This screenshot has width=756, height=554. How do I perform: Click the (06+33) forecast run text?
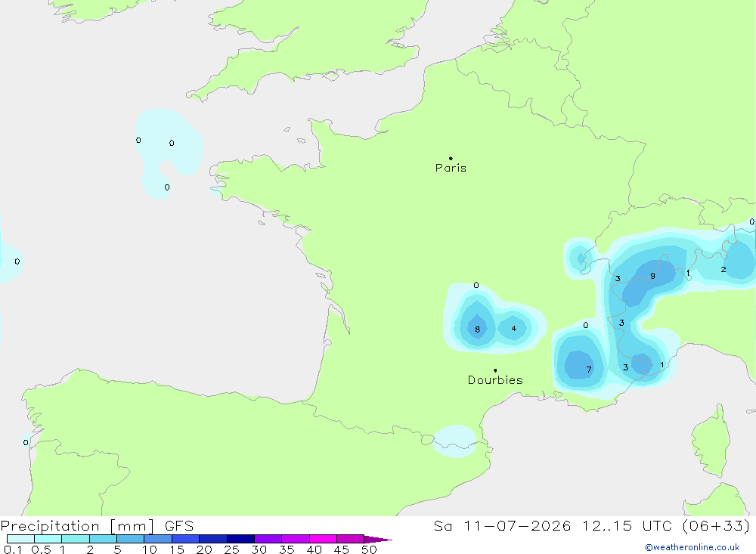coord(716,525)
